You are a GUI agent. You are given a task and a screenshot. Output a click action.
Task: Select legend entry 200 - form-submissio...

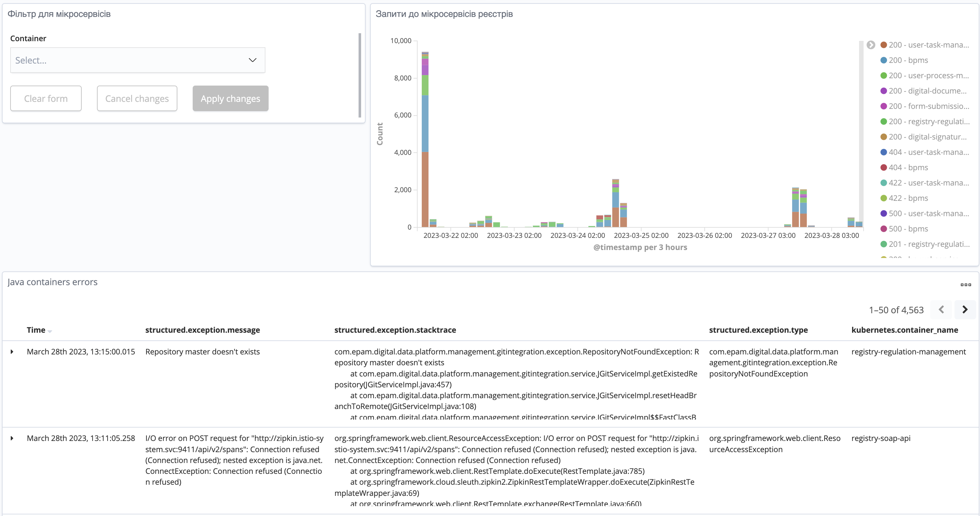(x=925, y=106)
